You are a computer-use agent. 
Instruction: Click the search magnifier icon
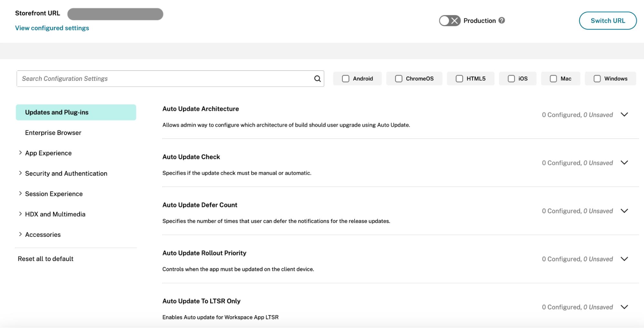coord(317,79)
